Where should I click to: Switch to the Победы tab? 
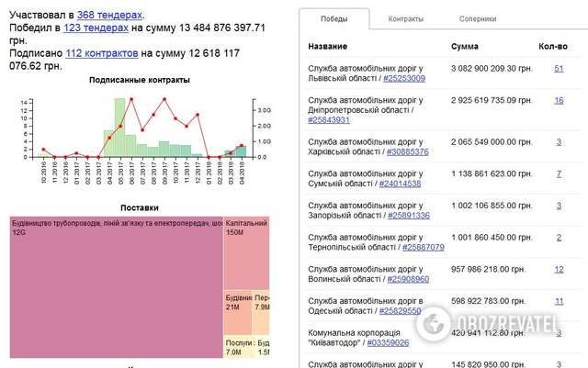click(334, 18)
